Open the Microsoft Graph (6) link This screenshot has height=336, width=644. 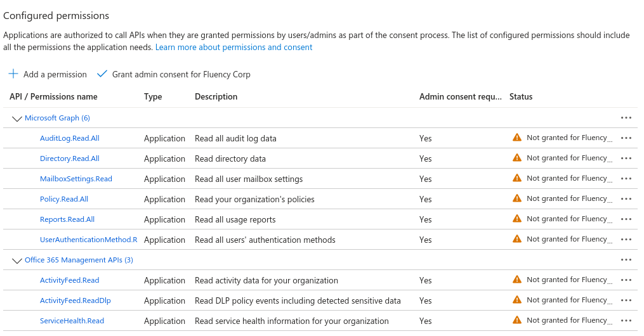pos(57,118)
